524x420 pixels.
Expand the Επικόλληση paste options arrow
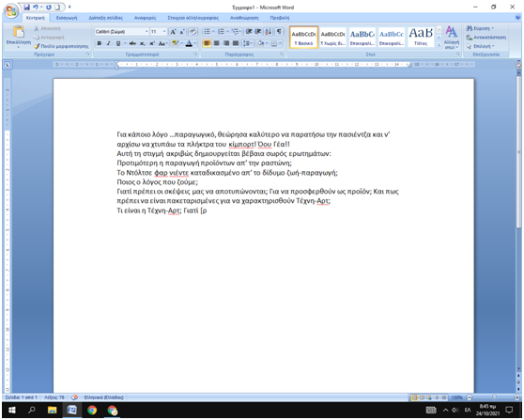19,47
